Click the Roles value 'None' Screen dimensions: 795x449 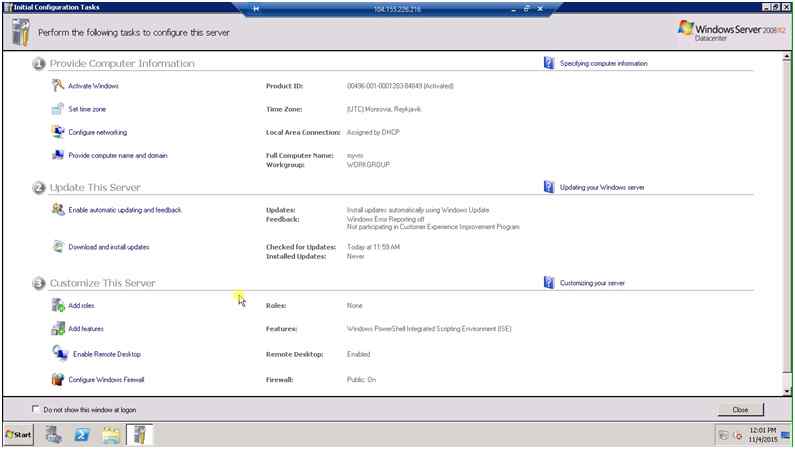point(354,306)
